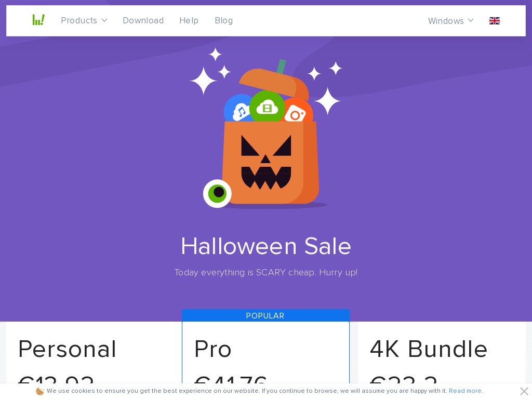Choose the 4K Bundle plan
This screenshot has width=532, height=399.
[x=442, y=352]
